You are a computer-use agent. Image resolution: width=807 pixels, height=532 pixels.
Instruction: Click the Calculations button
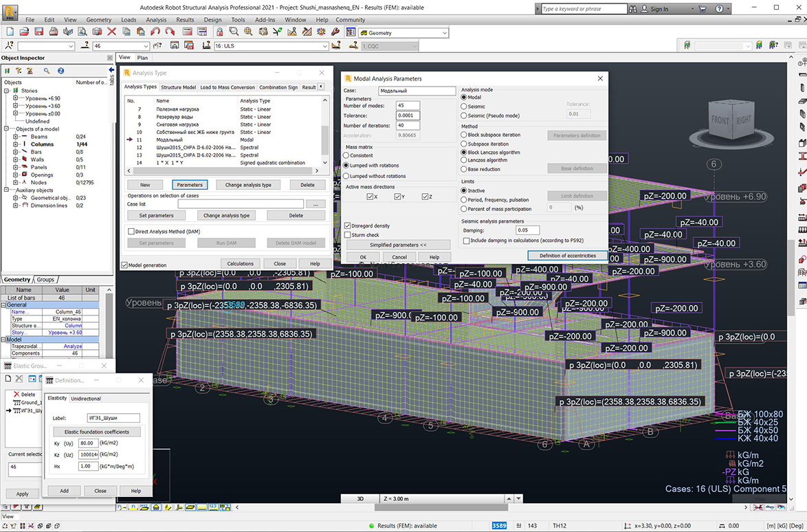(241, 263)
